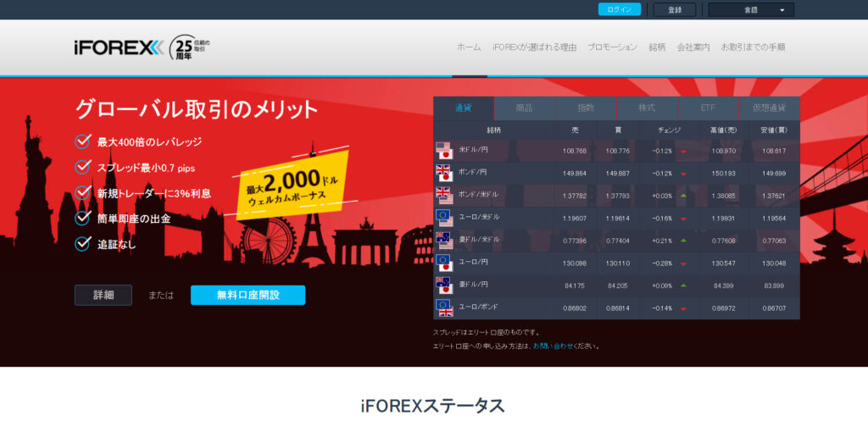
Task: Open the iFOREXが選ばれる理由 menu item
Action: (x=534, y=47)
